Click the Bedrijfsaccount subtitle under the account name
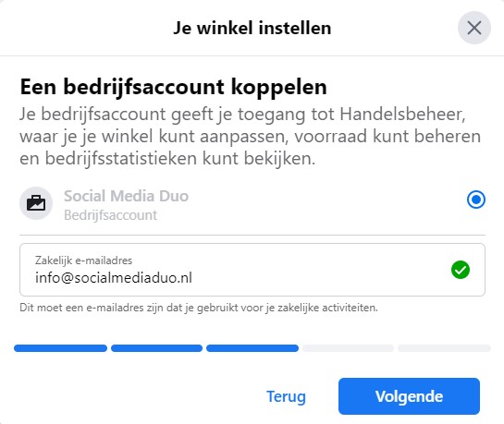 111,215
